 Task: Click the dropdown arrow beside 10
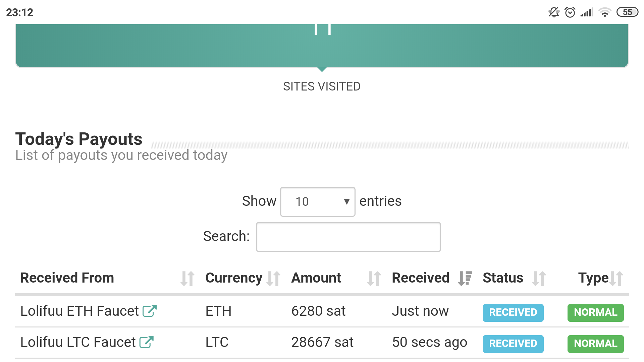click(x=347, y=202)
